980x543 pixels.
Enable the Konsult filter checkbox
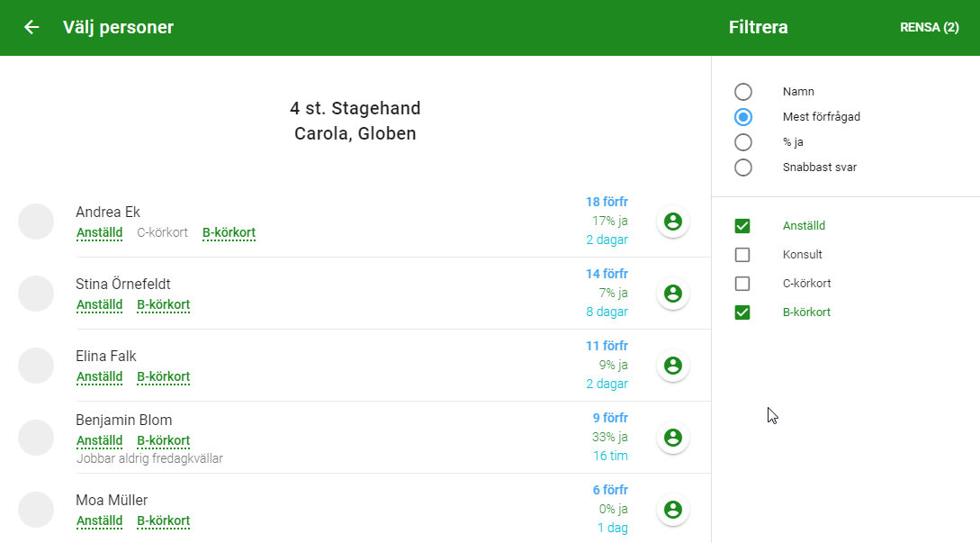point(742,255)
